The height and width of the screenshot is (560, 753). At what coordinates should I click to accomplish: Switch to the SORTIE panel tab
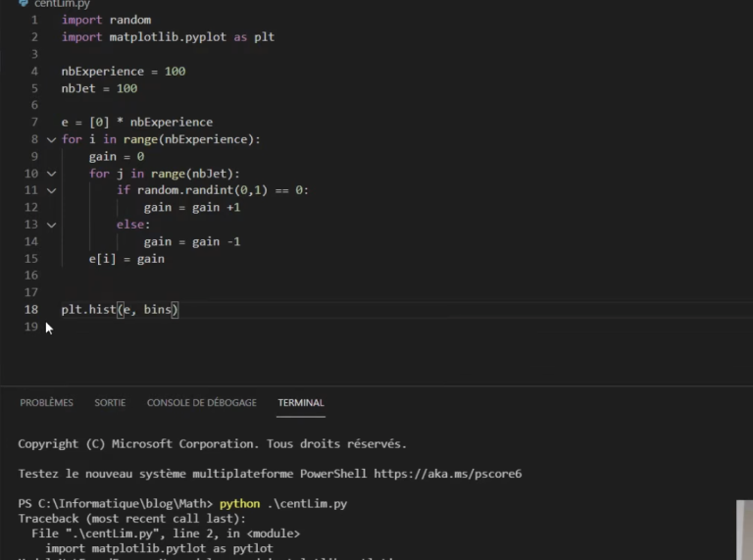110,403
